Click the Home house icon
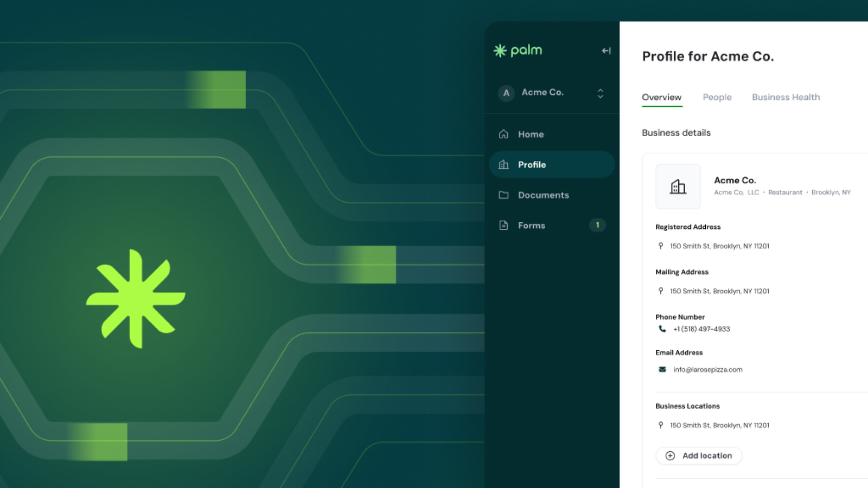This screenshot has width=868, height=488. [x=503, y=134]
